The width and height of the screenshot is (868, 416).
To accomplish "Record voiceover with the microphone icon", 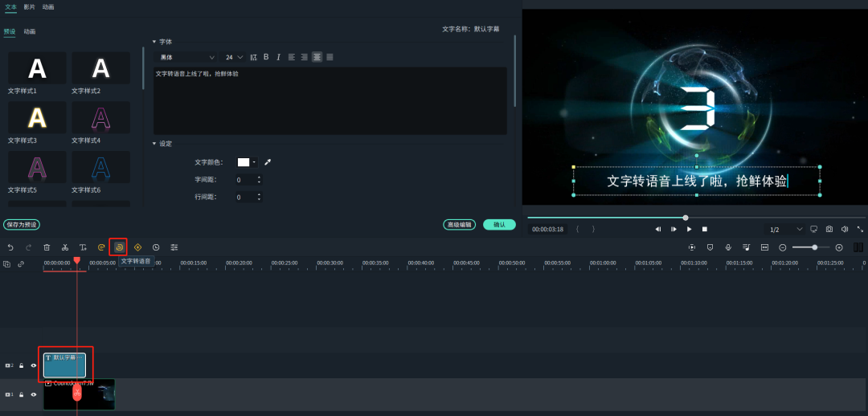I will pyautogui.click(x=728, y=247).
